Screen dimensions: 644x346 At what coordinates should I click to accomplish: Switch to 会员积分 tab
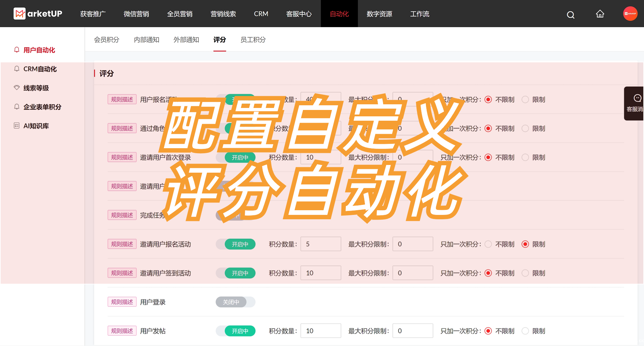click(107, 40)
